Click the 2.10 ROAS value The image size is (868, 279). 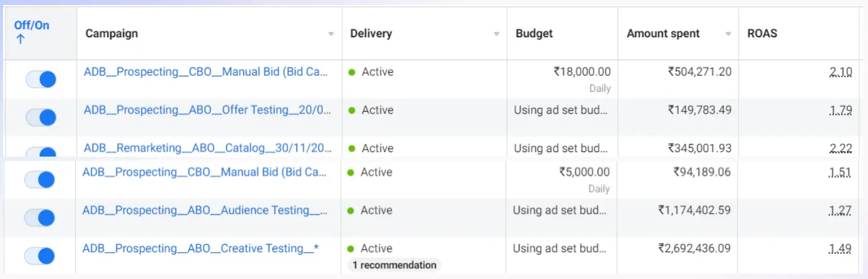(x=841, y=72)
